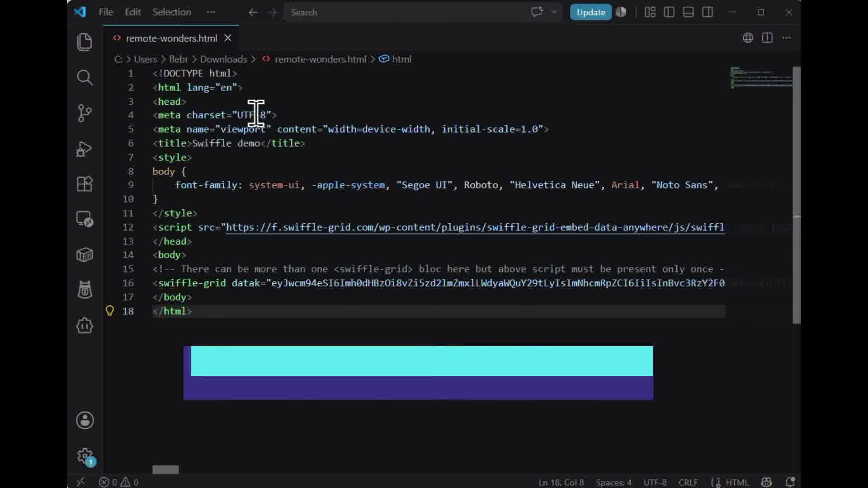Viewport: 868px width, 488px height.
Task: Open the Accounts menu icon
Action: click(85, 420)
